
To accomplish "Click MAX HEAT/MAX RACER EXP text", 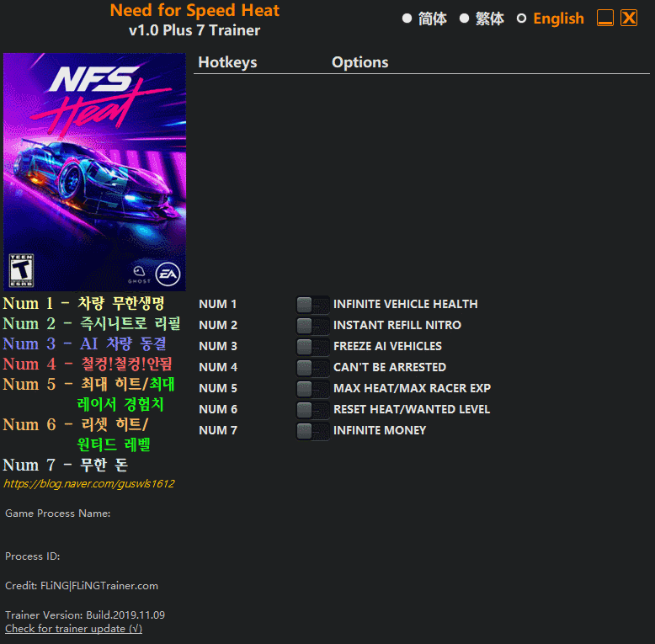I will (413, 388).
